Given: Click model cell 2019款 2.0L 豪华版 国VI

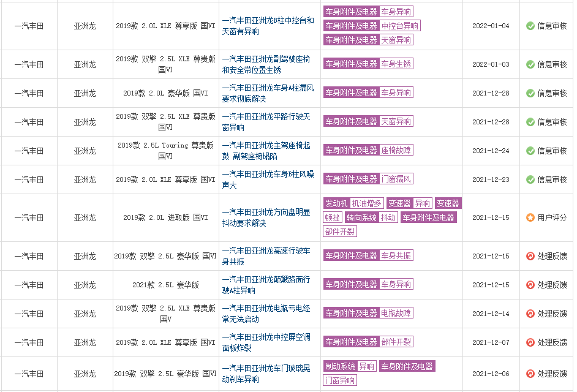Looking at the screenshot, I should (165, 93).
